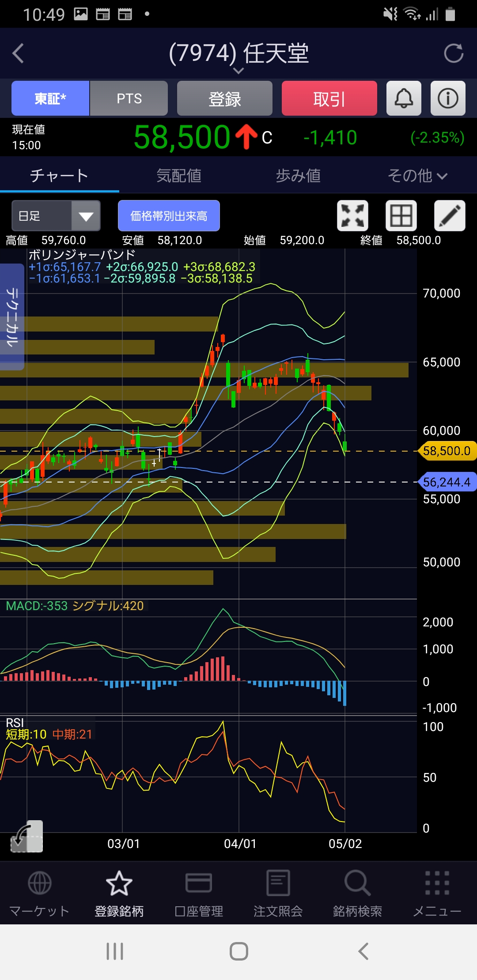
Task: Open the multi-chart grid layout
Action: pyautogui.click(x=401, y=216)
